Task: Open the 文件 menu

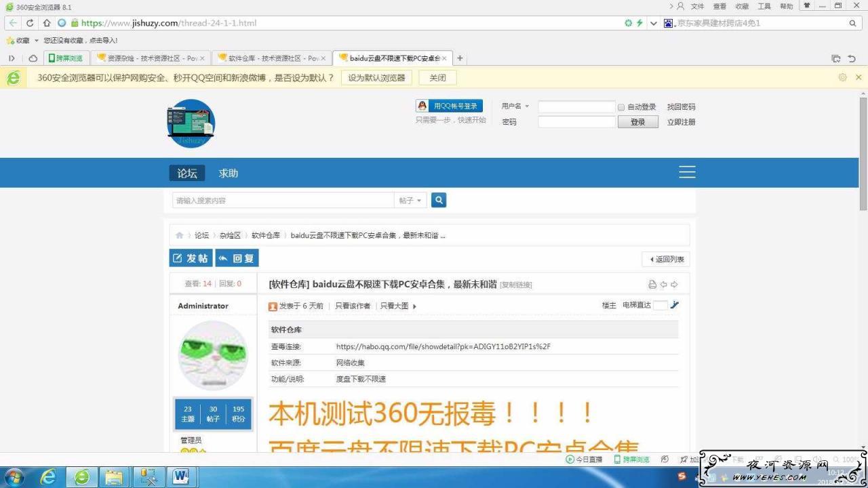Action: click(x=697, y=6)
